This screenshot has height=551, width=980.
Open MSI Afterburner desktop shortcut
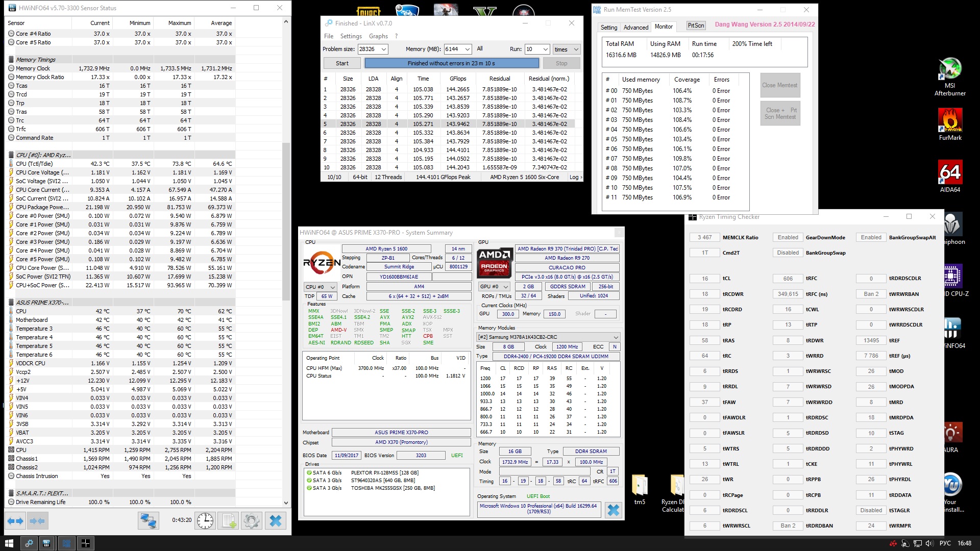[950, 77]
